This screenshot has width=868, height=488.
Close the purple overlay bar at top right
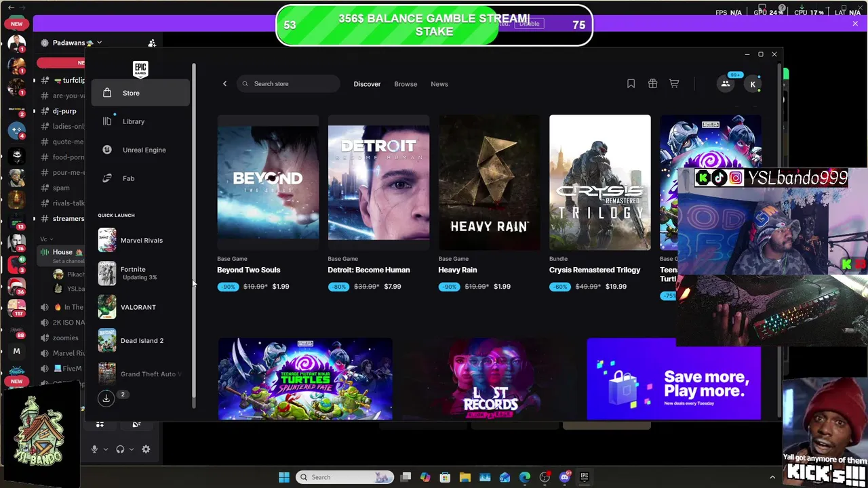click(855, 24)
